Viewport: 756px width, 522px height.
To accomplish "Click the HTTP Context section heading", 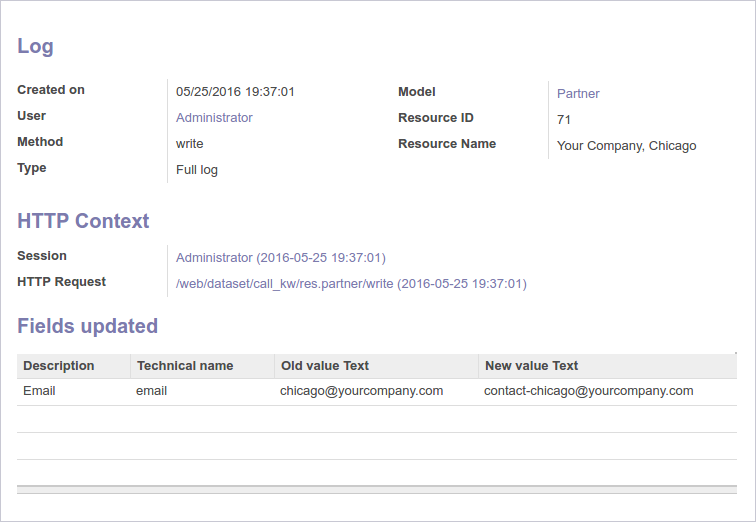I will 83,221.
